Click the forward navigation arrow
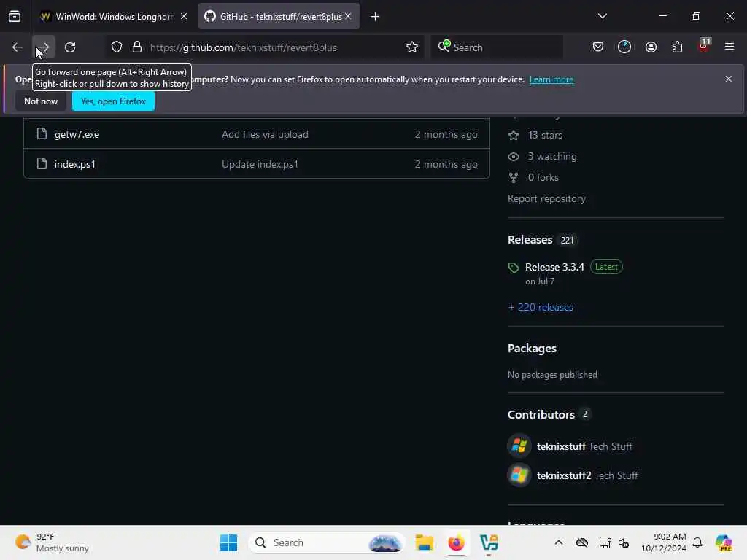The height and width of the screenshot is (560, 747). [x=44, y=47]
